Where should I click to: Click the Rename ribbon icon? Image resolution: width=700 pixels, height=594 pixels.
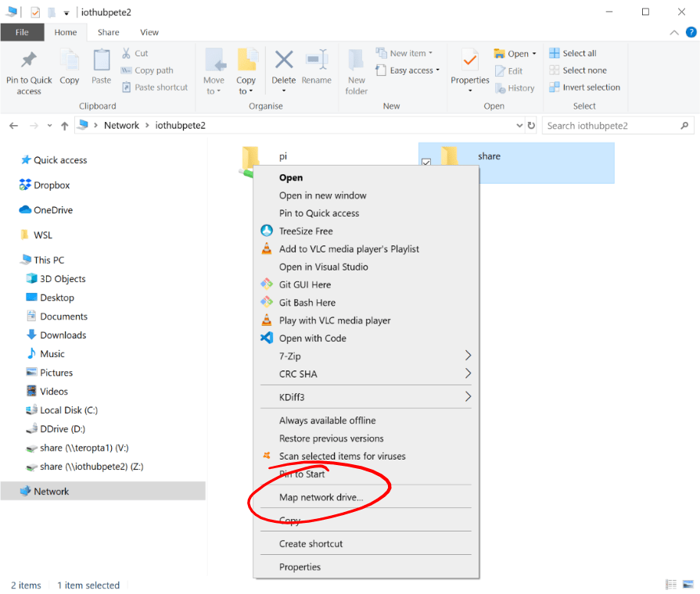[317, 60]
